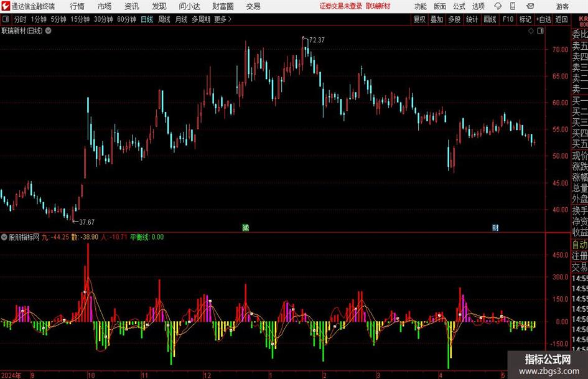This screenshot has width=588, height=379.
Task: Switch to the 5分钟 period
Action: [x=58, y=19]
